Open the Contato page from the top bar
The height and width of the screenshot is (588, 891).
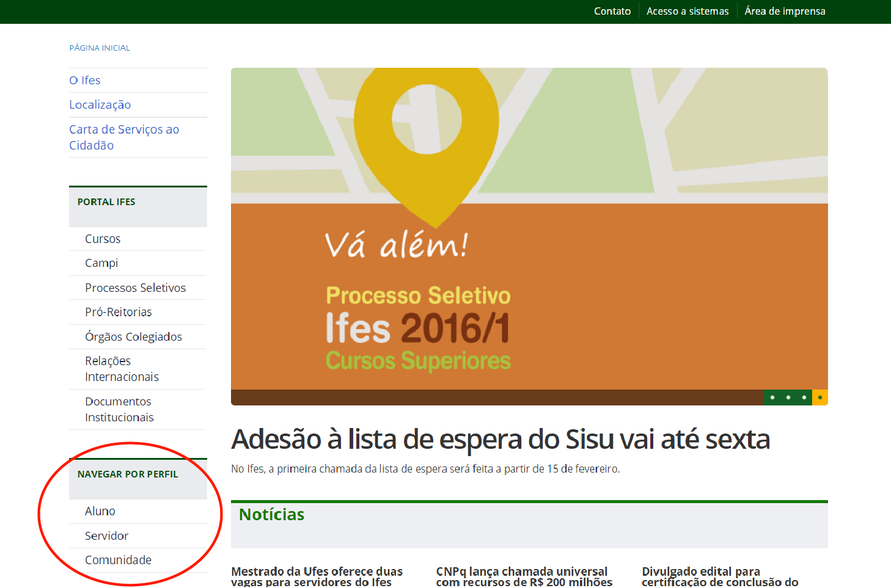[612, 10]
